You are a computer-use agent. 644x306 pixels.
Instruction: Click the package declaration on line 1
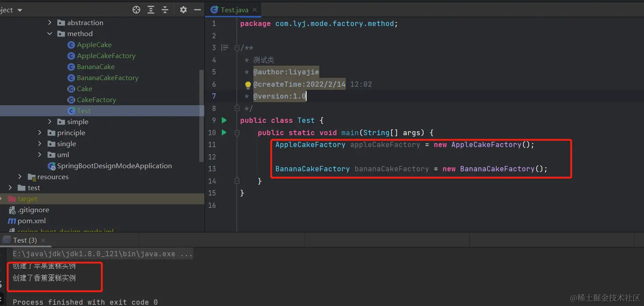coord(319,23)
